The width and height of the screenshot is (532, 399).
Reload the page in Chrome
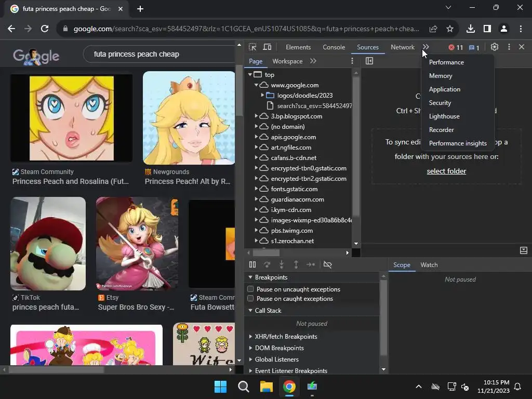click(x=45, y=29)
